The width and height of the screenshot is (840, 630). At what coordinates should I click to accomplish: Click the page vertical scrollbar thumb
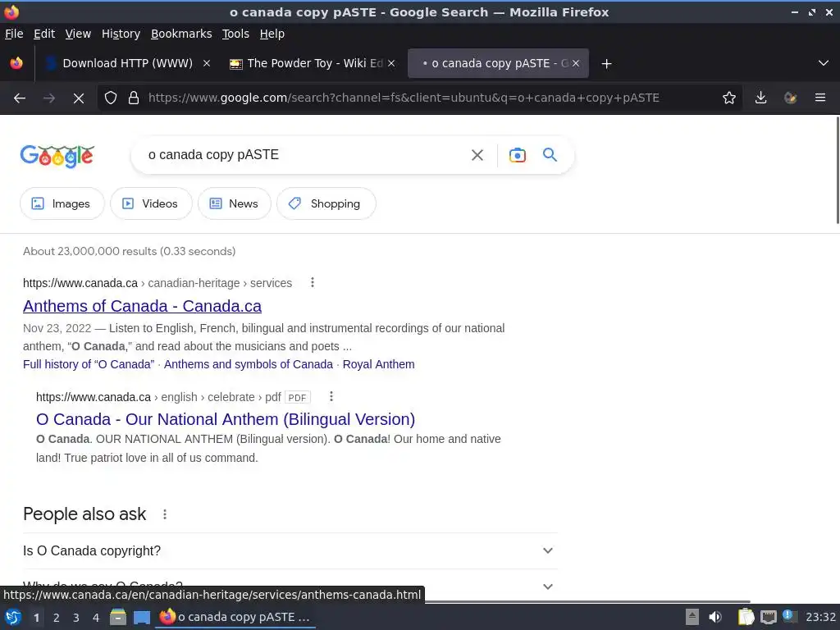point(838,171)
